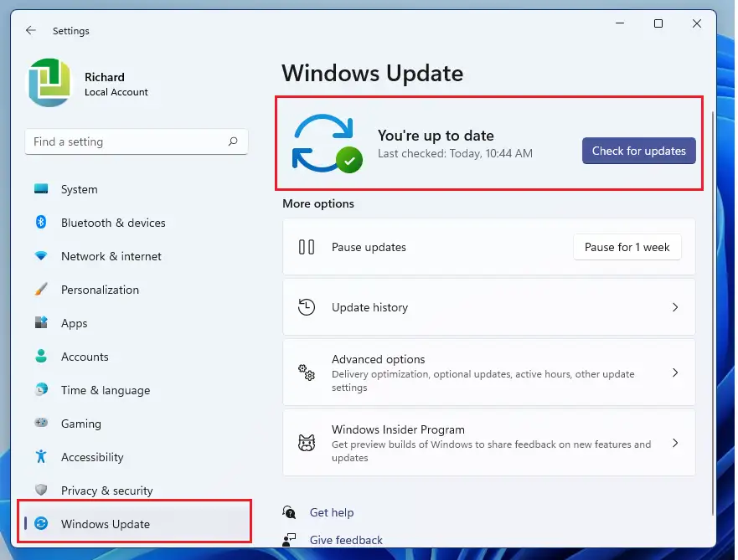The height and width of the screenshot is (560, 738).
Task: Open Advanced options
Action: [x=489, y=372]
